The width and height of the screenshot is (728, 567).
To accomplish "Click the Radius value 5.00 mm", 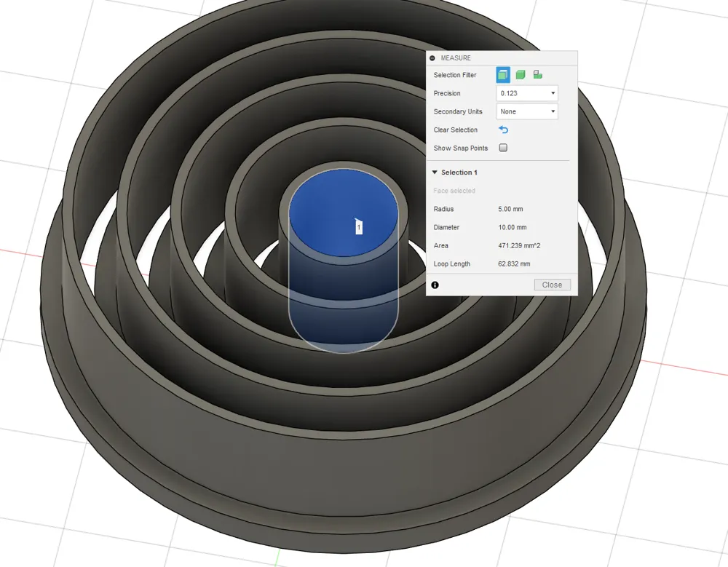I will 510,209.
